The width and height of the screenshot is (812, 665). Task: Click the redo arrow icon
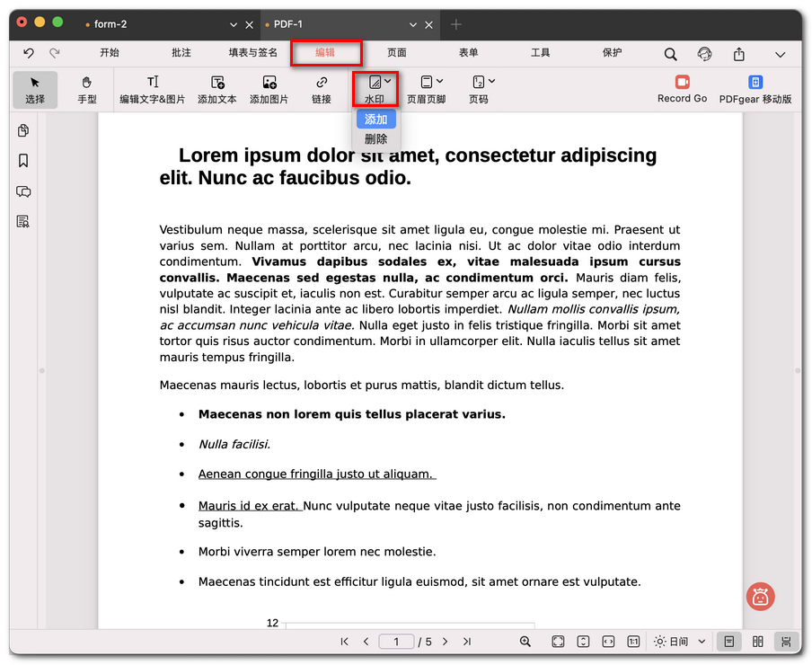pyautogui.click(x=55, y=53)
